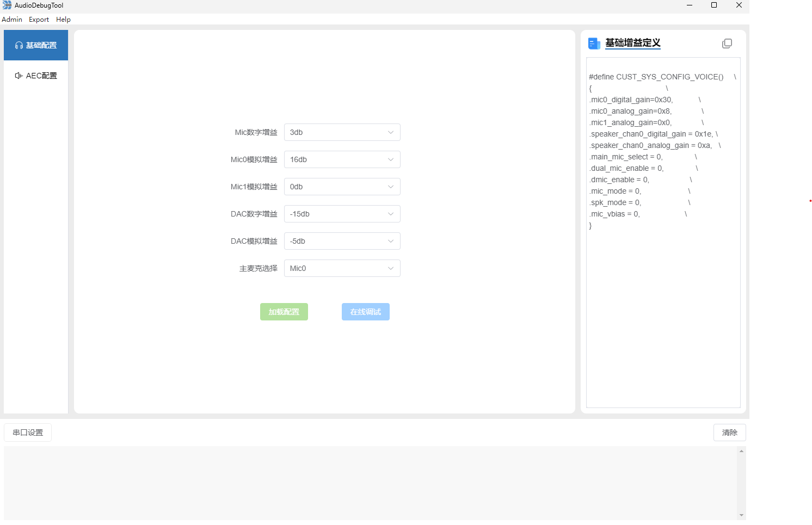Screen dimensions: 812x525
Task: Expand the DAC数字增益 dropdown showing -15db
Action: pos(342,214)
